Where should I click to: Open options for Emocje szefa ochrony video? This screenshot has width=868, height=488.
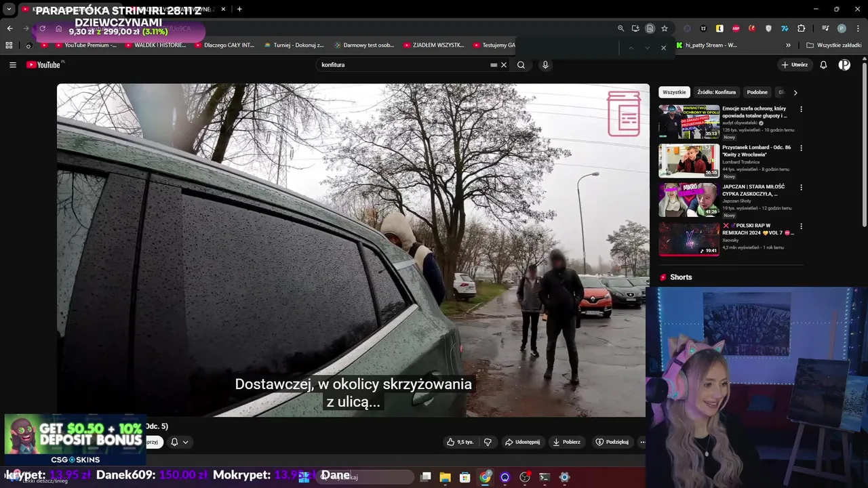pos(801,109)
